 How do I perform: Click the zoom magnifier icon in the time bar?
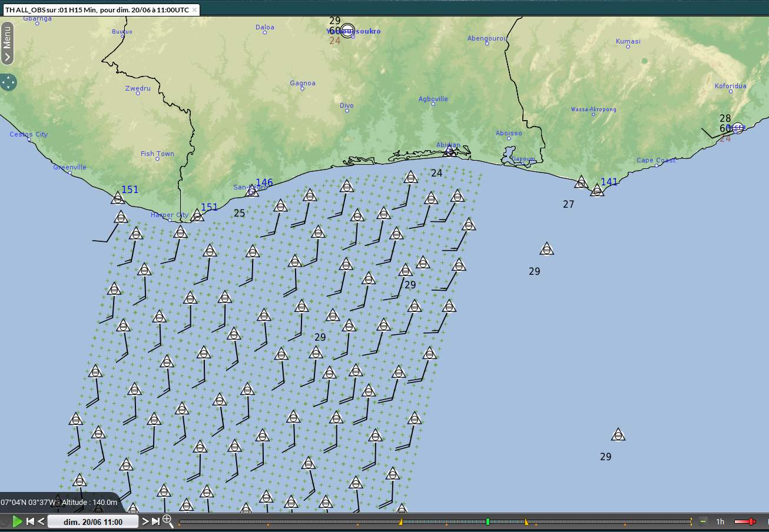(x=168, y=521)
